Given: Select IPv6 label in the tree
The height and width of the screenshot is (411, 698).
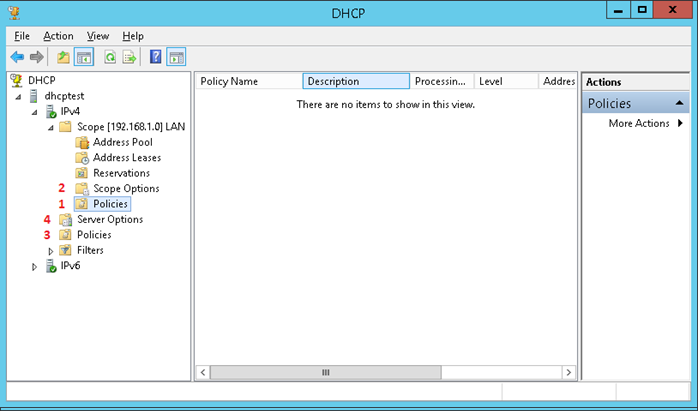Looking at the screenshot, I should (x=70, y=266).
